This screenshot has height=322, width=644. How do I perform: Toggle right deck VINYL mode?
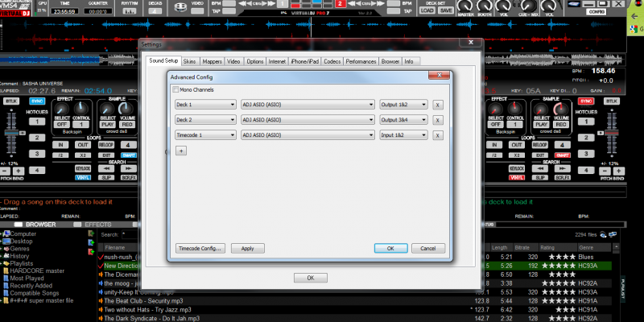[517, 177]
